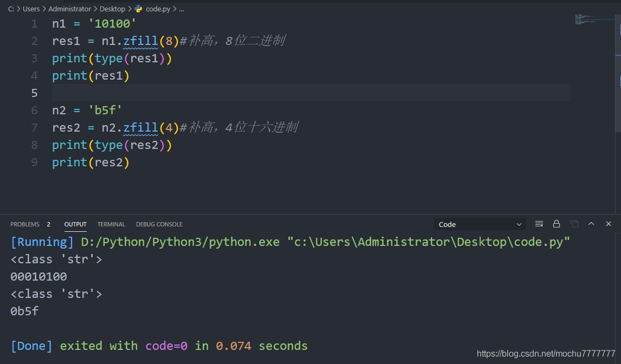Click line number 9 in the gutter
Viewport: 621px width, 364px height.
35,162
